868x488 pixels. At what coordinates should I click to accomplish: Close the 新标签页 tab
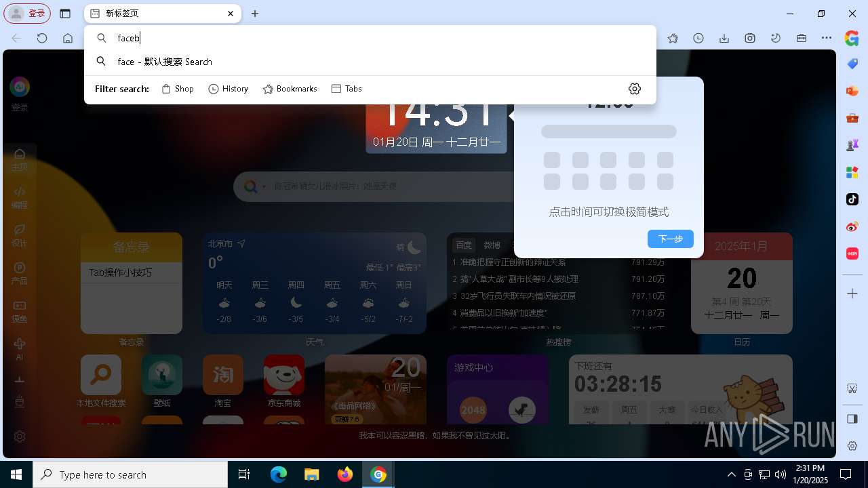231,14
